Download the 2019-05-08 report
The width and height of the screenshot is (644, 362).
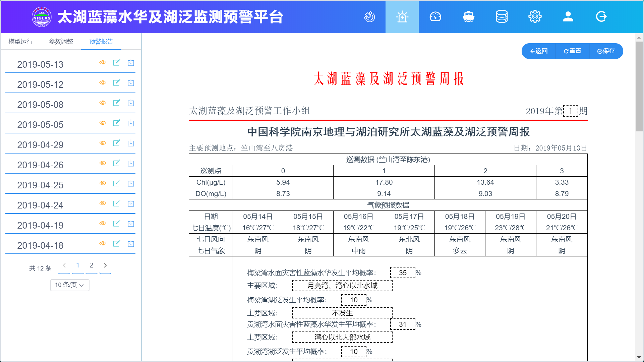click(131, 103)
